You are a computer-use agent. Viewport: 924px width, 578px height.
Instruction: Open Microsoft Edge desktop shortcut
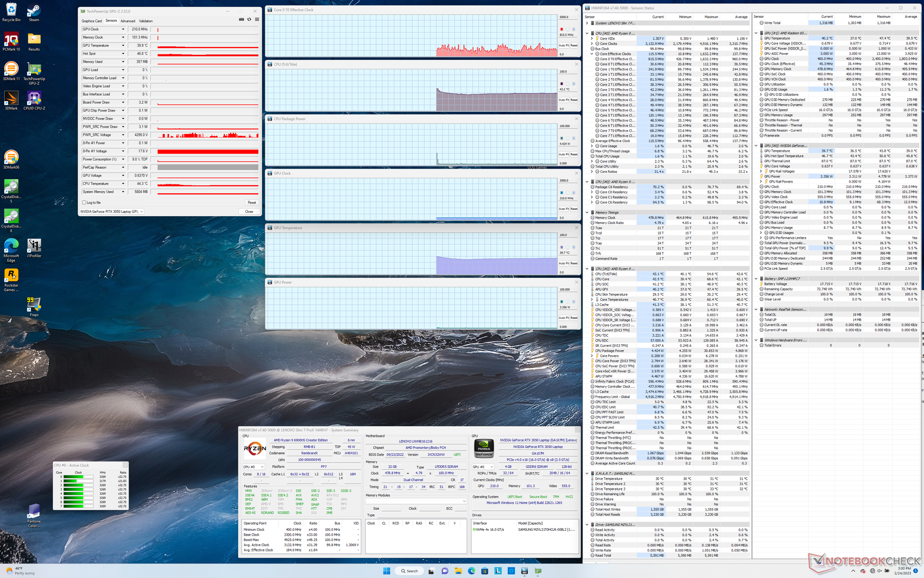coord(11,250)
